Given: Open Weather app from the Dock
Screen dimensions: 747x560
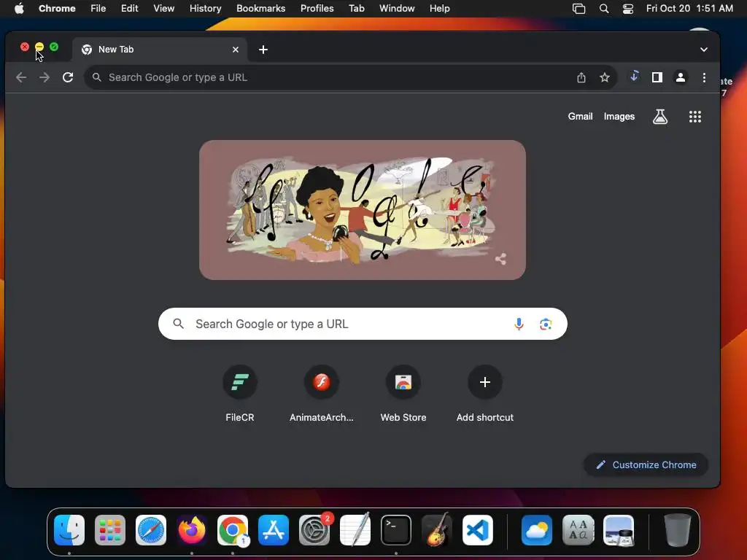Looking at the screenshot, I should click(537, 530).
